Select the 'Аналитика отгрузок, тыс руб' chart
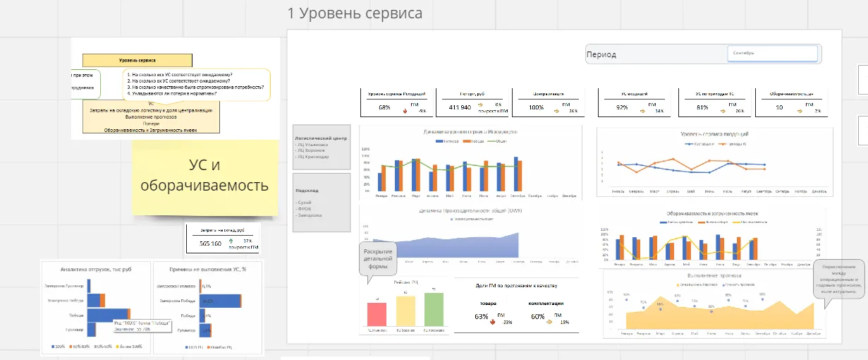Viewport: 868px width, 360px height. coord(96,308)
